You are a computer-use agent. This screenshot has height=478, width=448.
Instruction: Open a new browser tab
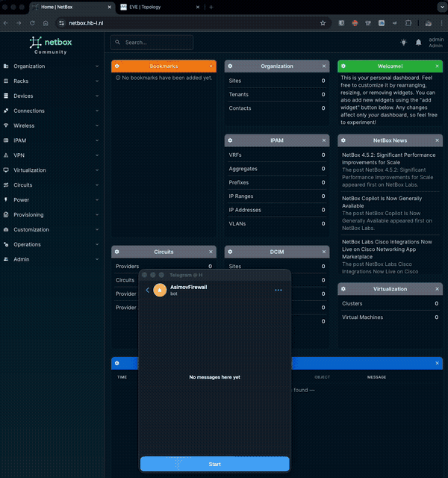[211, 7]
